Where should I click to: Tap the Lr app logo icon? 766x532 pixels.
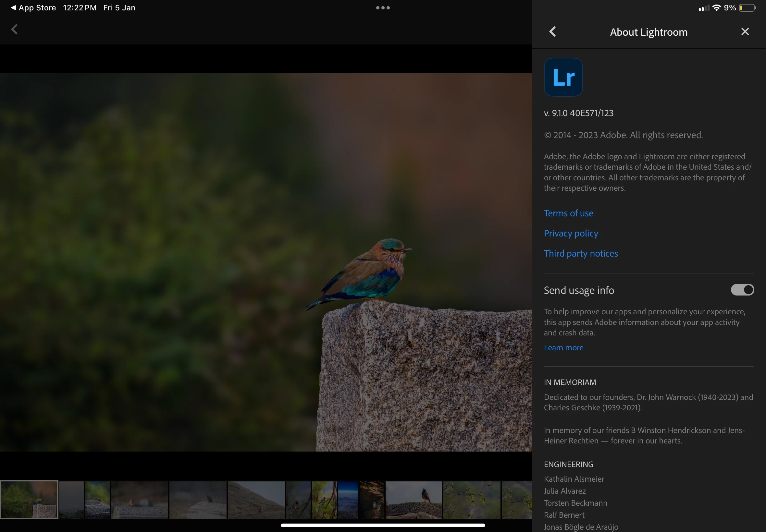563,77
